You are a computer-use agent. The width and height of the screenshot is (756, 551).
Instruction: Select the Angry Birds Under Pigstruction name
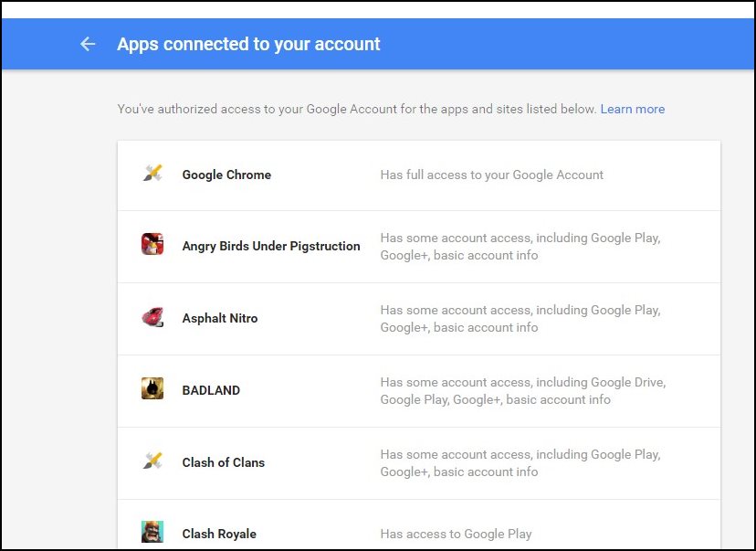[x=271, y=246]
